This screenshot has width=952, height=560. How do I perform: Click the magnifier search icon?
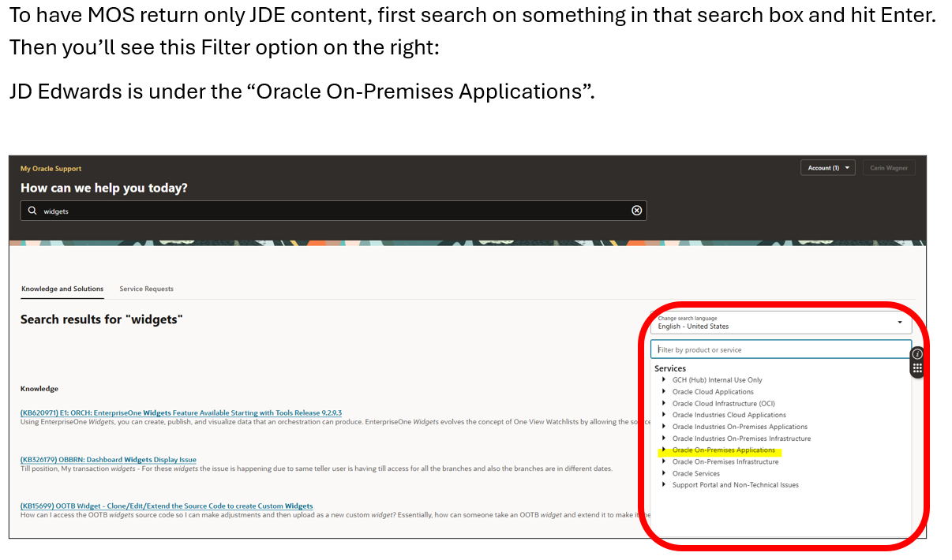[x=32, y=211]
